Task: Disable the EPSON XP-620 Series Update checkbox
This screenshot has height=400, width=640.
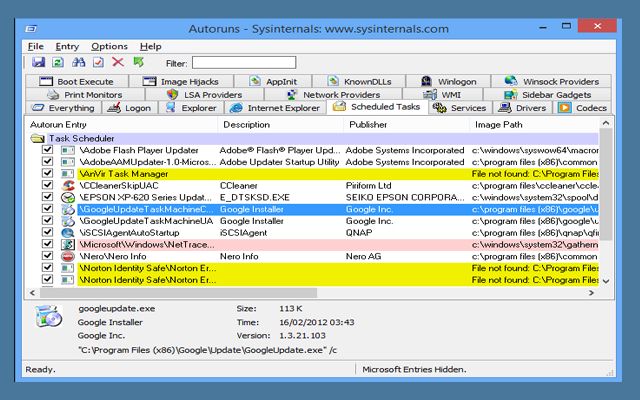Action: [47, 197]
